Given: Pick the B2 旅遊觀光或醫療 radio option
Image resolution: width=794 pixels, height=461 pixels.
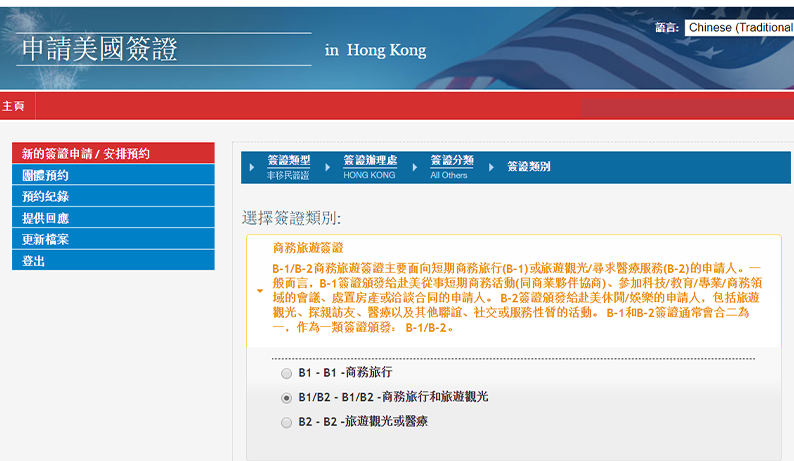Looking at the screenshot, I should point(287,423).
